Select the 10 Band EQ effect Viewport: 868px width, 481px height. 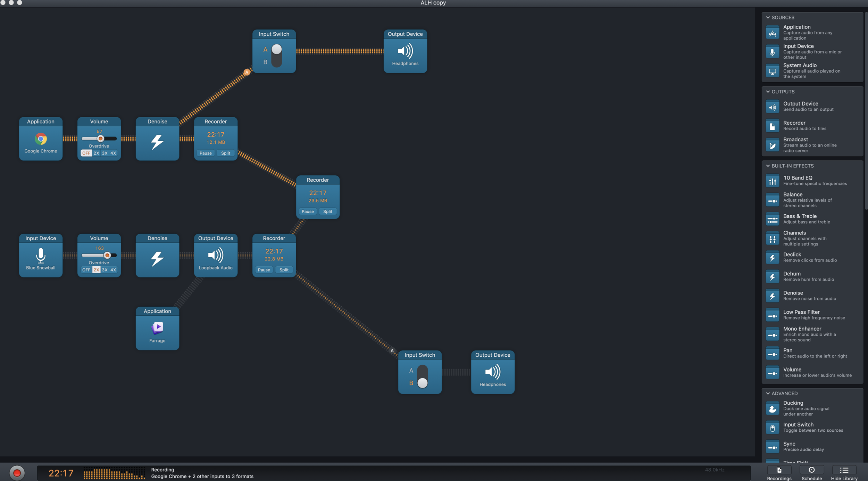[x=812, y=181]
